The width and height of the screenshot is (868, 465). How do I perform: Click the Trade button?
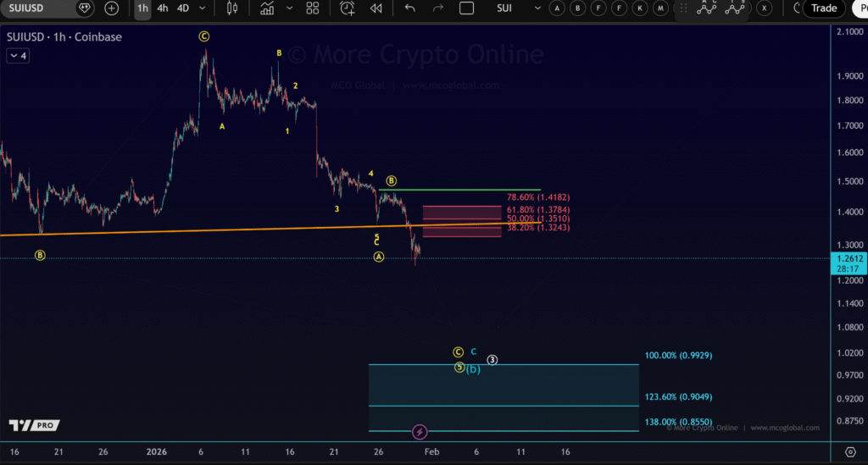[823, 8]
